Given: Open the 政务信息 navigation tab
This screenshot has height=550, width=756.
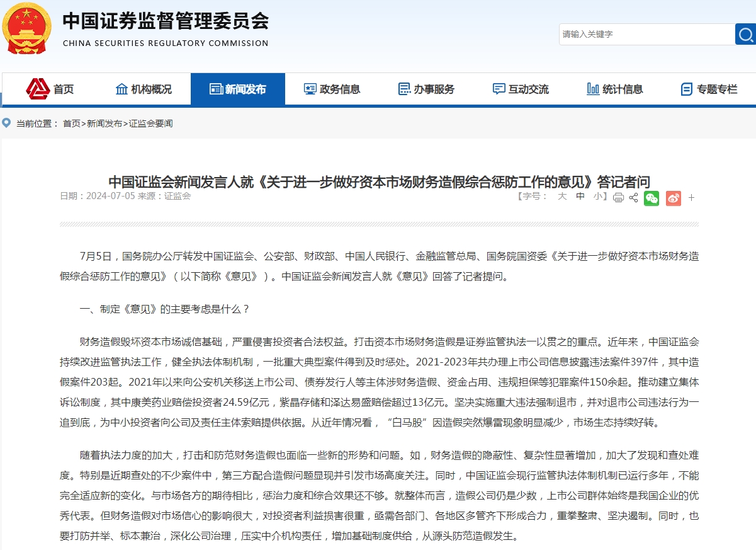Looking at the screenshot, I should point(332,89).
